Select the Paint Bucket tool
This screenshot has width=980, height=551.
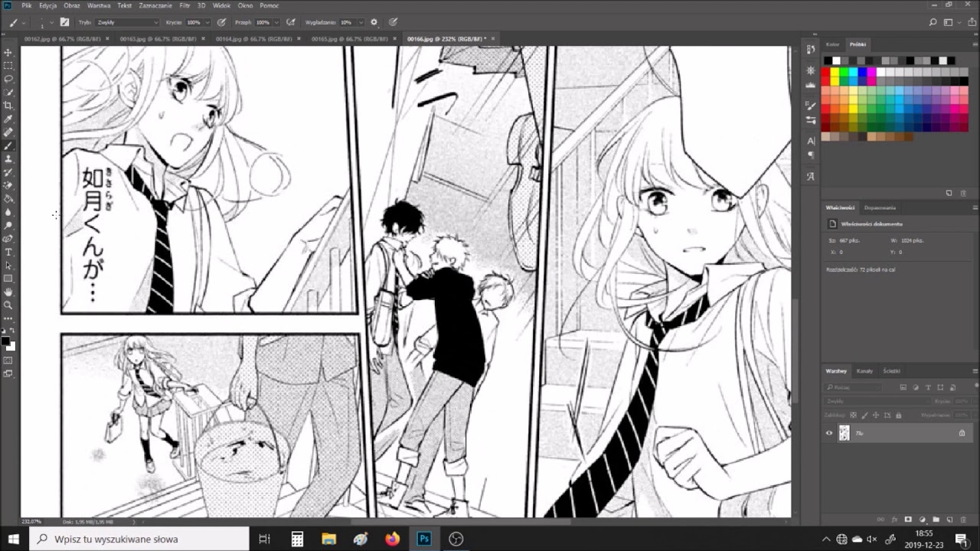8,199
